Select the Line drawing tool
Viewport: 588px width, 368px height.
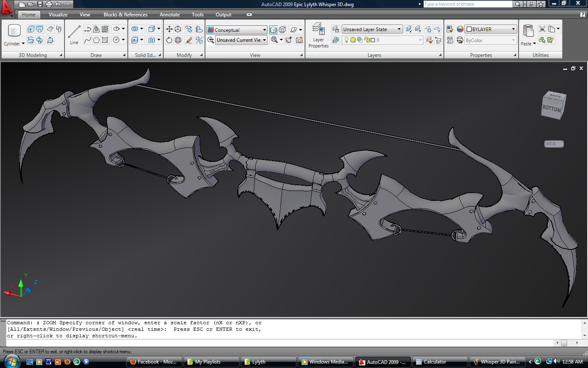74,34
